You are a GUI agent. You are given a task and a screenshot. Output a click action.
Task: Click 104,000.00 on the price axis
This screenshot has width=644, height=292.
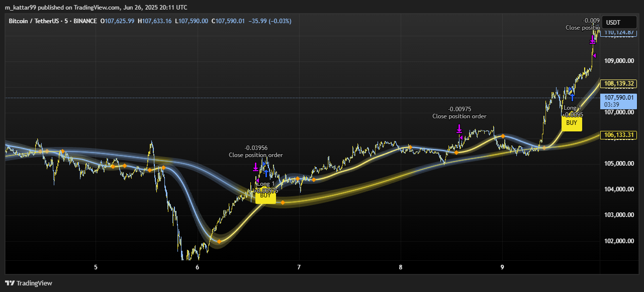(619, 189)
